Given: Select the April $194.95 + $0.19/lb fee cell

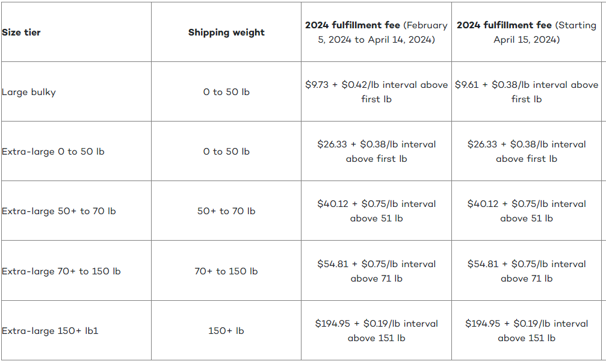Looking at the screenshot, I should pyautogui.click(x=527, y=330).
